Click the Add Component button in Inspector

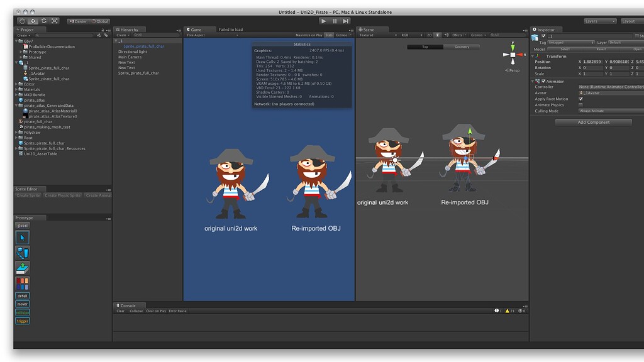593,122
